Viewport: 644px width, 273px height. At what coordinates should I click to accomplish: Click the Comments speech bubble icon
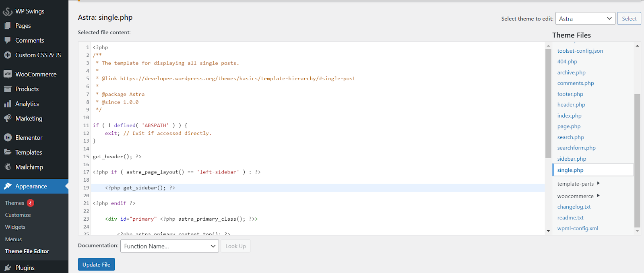(x=8, y=40)
